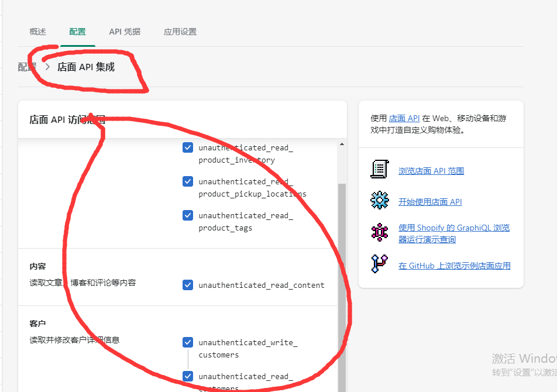Open the 店面 API link in description
This screenshot has width=557, height=392.
[404, 118]
